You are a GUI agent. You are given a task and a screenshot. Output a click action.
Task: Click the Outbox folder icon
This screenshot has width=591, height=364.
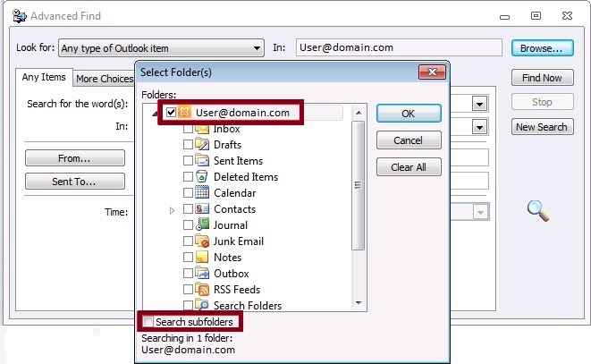coord(202,273)
